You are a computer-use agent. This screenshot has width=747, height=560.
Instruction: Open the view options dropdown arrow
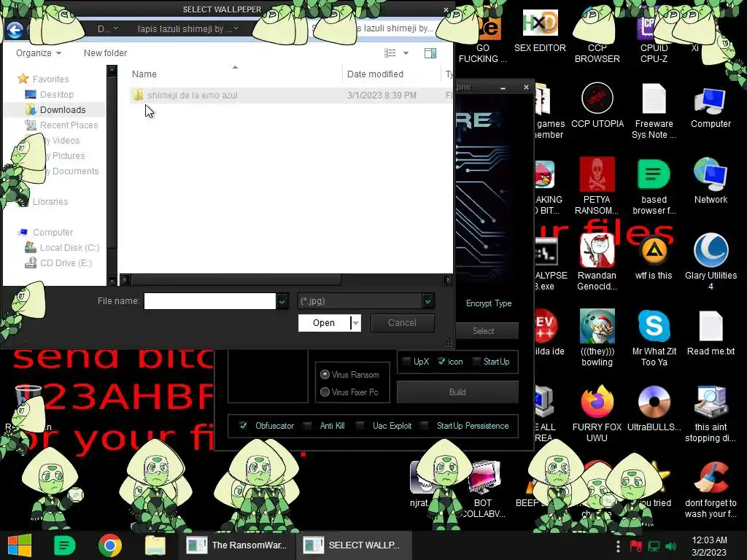coord(406,52)
